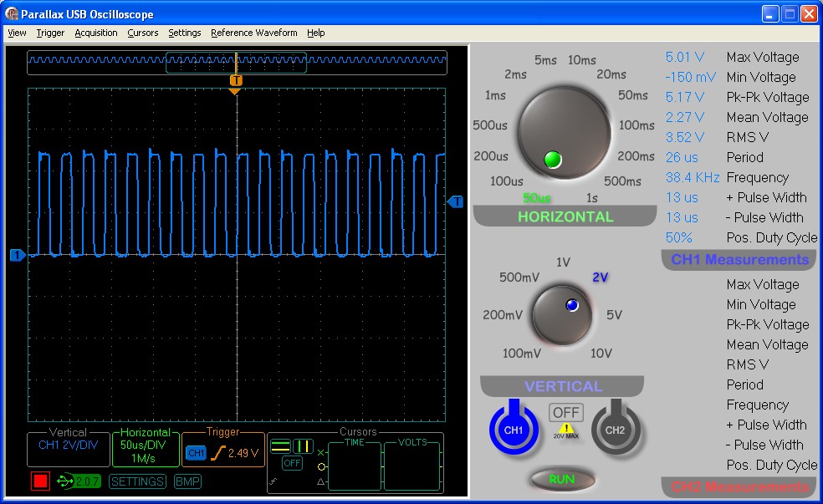Click the orange T trigger position marker
This screenshot has height=504, width=823.
(236, 80)
